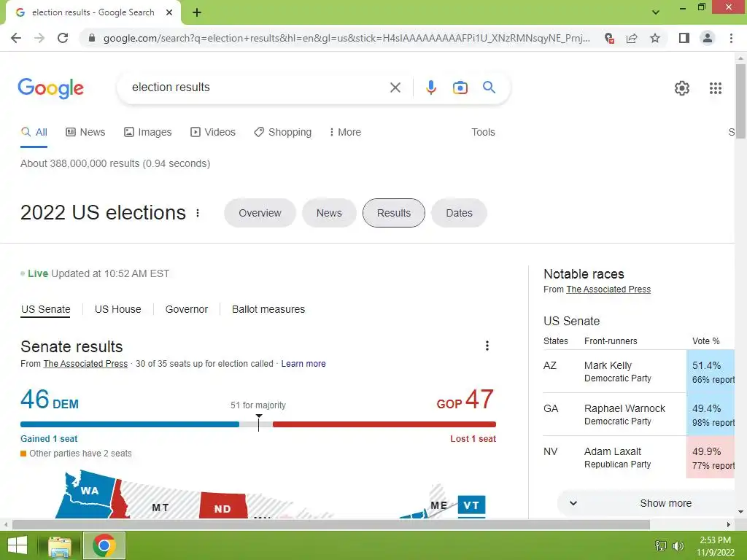The width and height of the screenshot is (747, 560).
Task: Switch to Videos search tab
Action: (x=213, y=132)
